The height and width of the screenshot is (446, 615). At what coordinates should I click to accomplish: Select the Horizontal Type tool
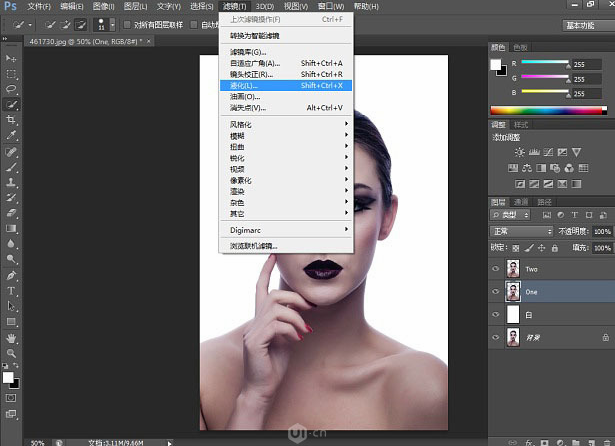coord(12,291)
